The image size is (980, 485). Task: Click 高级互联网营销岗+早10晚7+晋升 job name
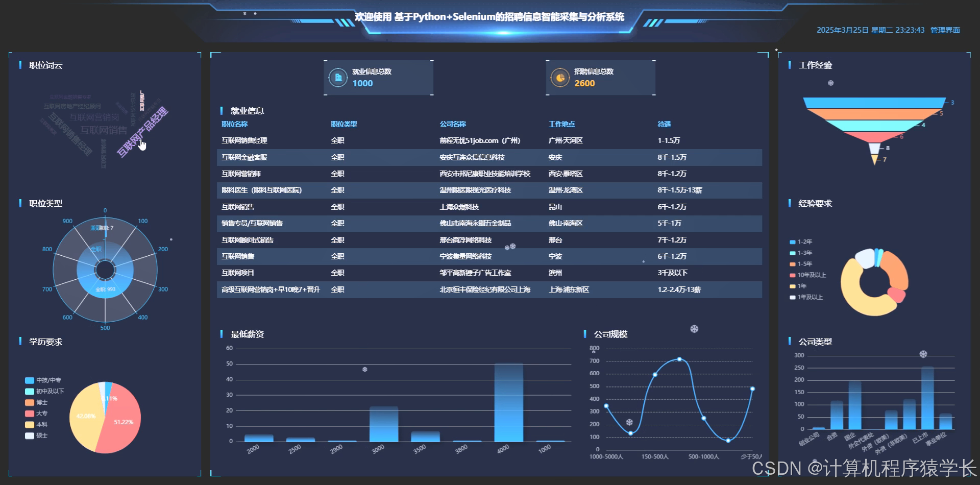[x=271, y=289]
